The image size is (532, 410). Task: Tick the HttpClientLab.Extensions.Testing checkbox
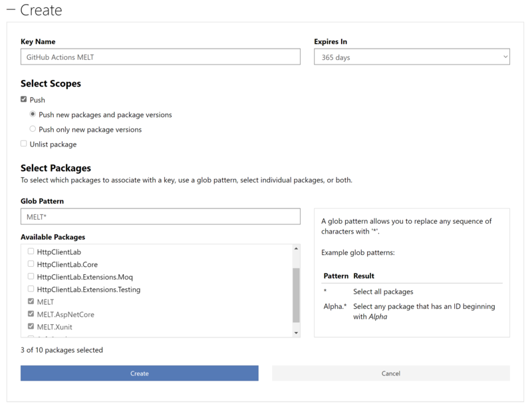click(x=31, y=289)
